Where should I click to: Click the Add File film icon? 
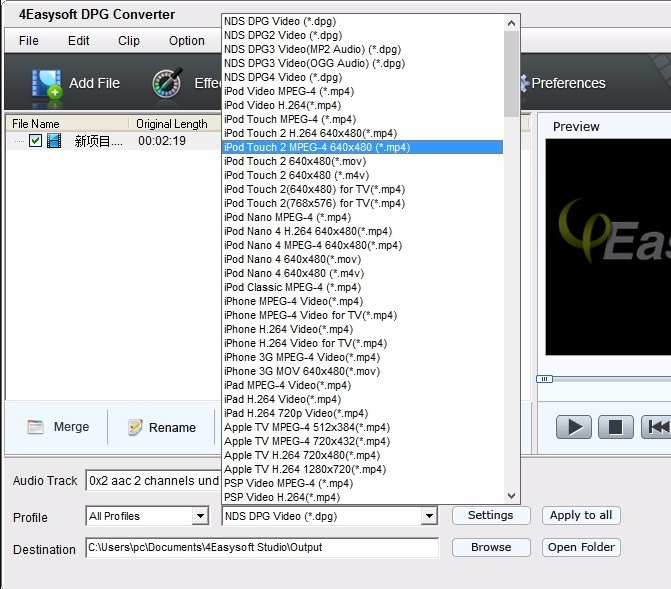pos(47,83)
